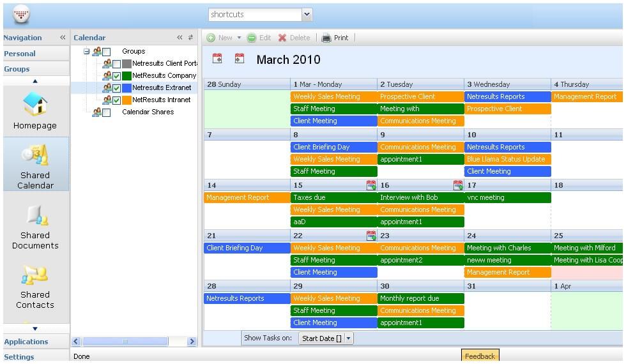This screenshot has height=364, width=626.
Task: Open Interview with Bob event
Action: tap(421, 197)
